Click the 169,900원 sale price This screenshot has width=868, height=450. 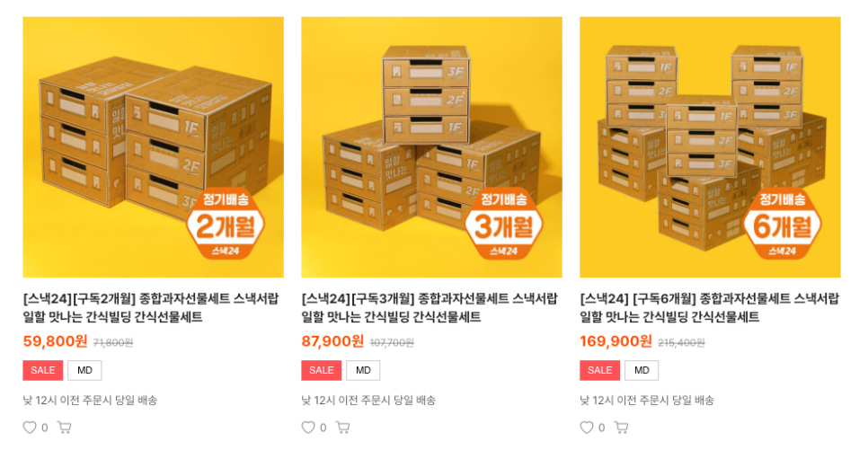click(616, 341)
